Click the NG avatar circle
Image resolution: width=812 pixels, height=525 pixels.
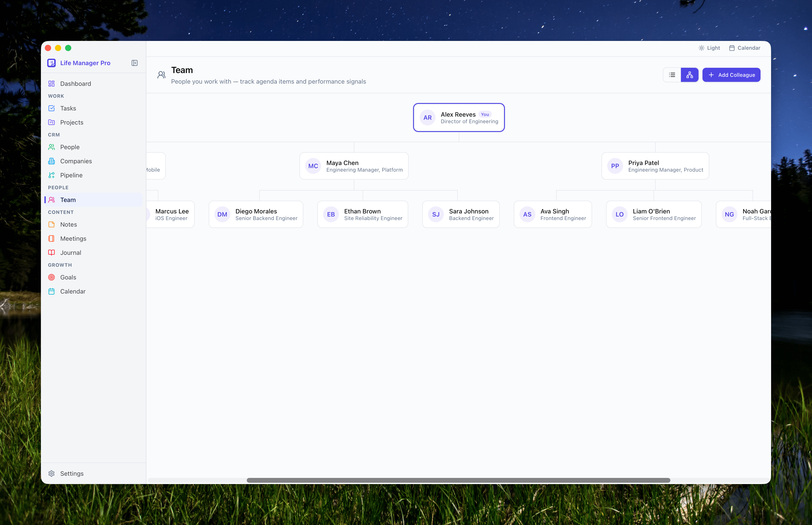[729, 215]
